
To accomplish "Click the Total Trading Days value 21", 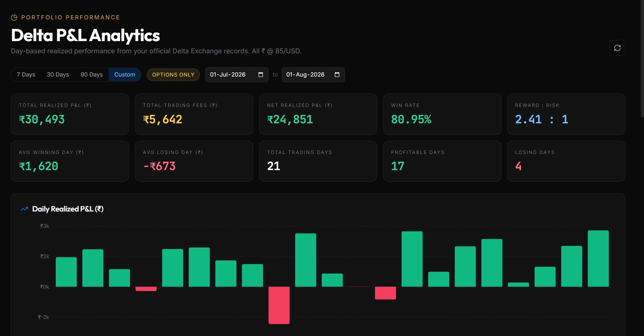I will [273, 166].
